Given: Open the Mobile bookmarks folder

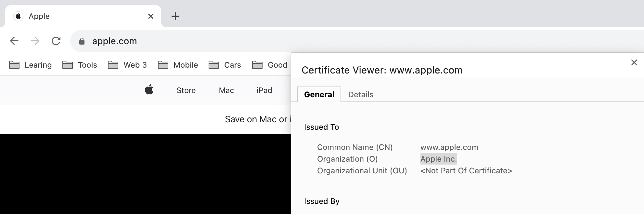Looking at the screenshot, I should 178,65.
